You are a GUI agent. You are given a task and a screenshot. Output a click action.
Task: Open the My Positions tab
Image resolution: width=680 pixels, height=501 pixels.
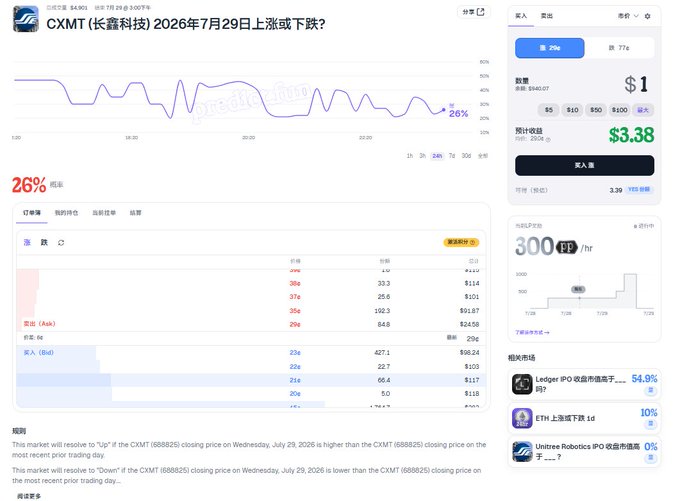(66, 213)
